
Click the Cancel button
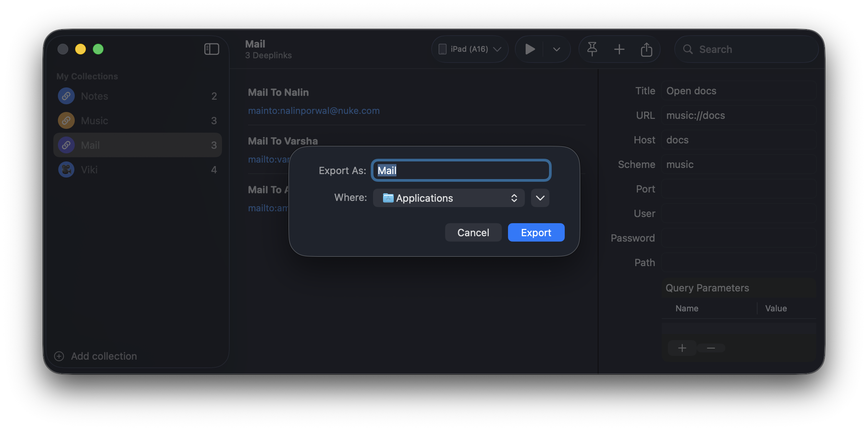point(473,232)
